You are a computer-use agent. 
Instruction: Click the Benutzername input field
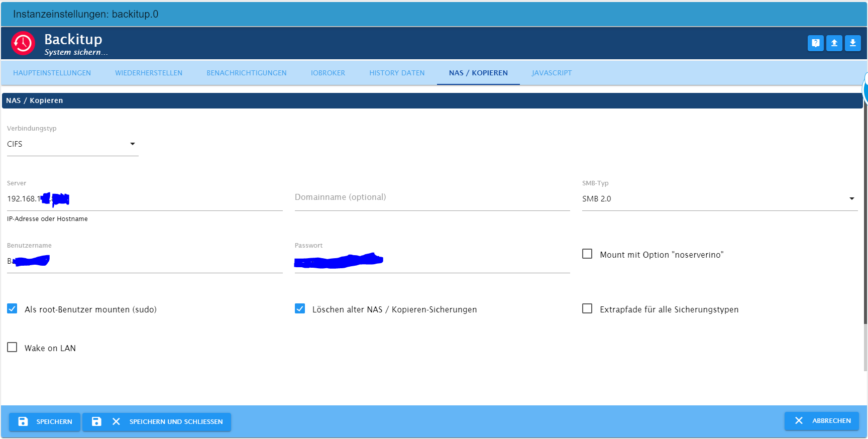(145, 261)
